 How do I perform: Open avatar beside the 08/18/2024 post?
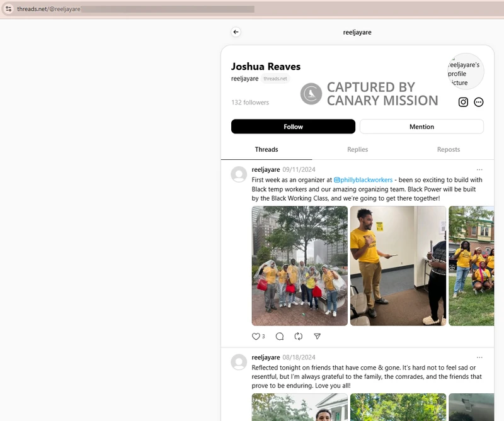pos(239,362)
